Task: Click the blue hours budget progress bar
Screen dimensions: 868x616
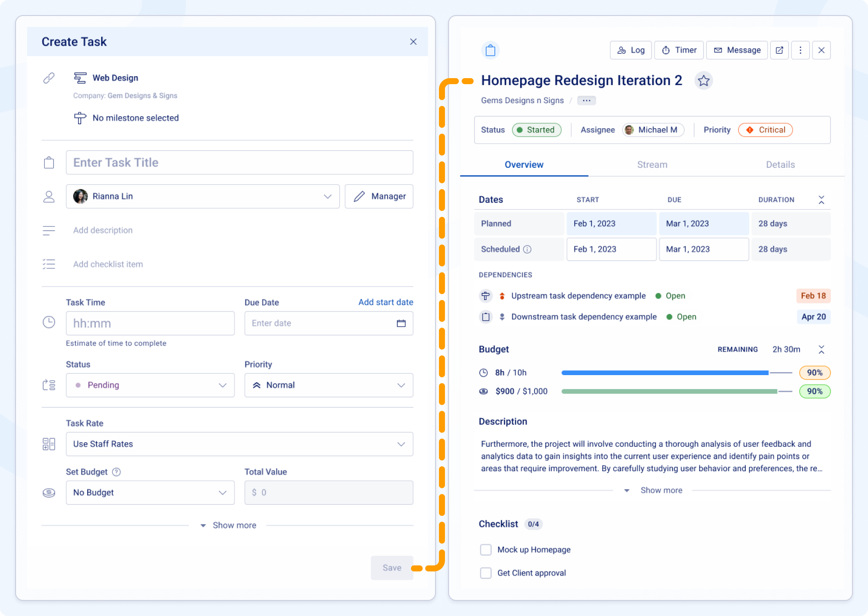Action: (x=677, y=373)
